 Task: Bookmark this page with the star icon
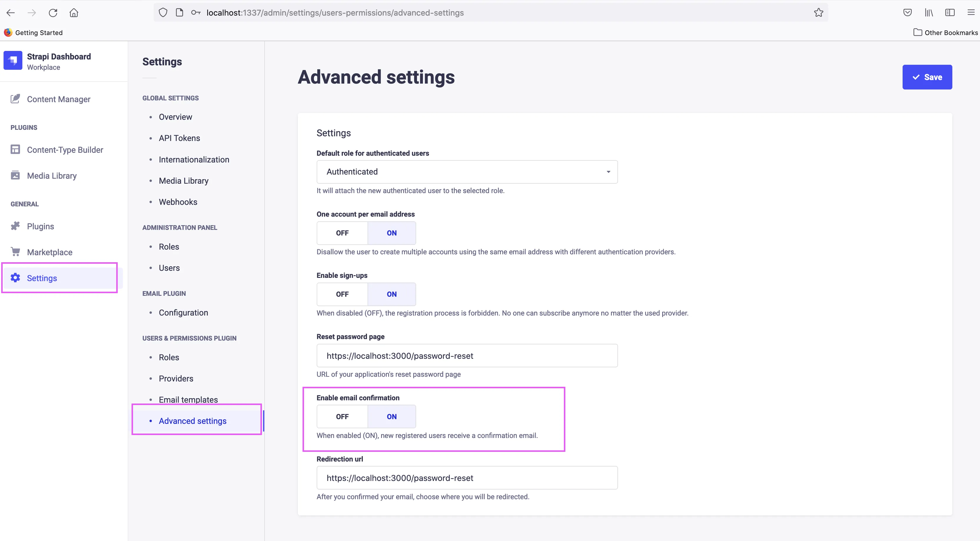pyautogui.click(x=818, y=13)
